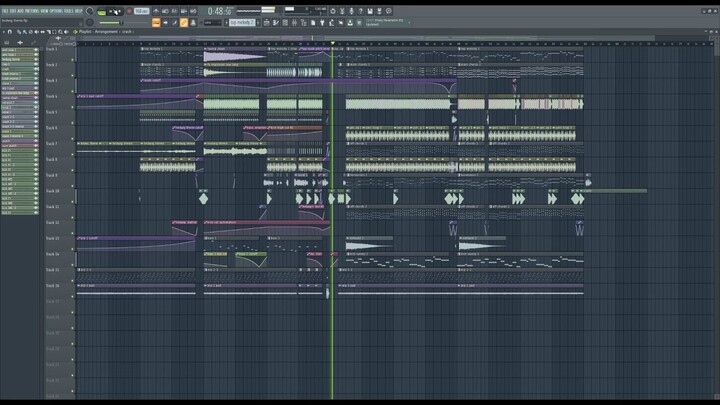Adjust the main volume knob
This screenshot has width=720, height=405.
pos(90,11)
